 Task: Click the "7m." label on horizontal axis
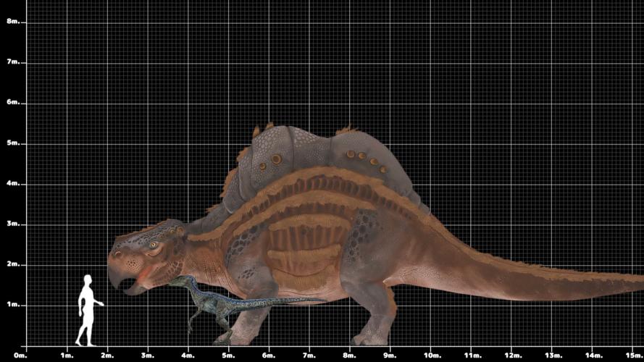click(309, 355)
